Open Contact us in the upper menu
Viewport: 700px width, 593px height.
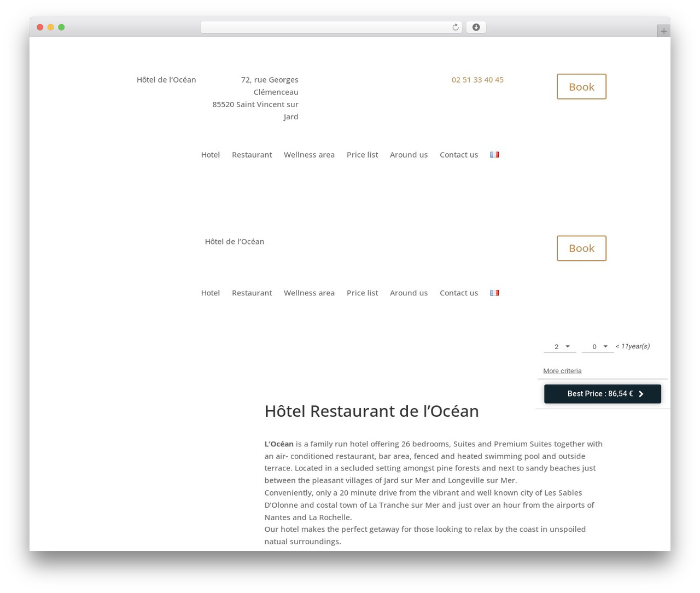click(x=459, y=155)
